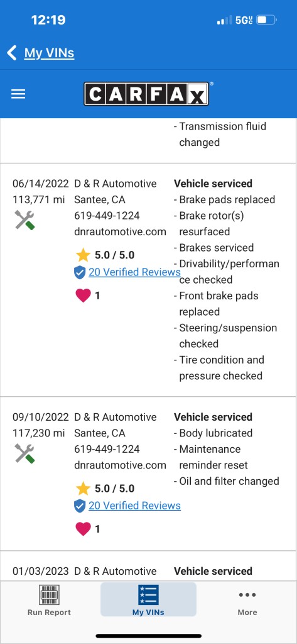The width and height of the screenshot is (297, 644).
Task: Open the hamburger menu icon
Action: 18,94
